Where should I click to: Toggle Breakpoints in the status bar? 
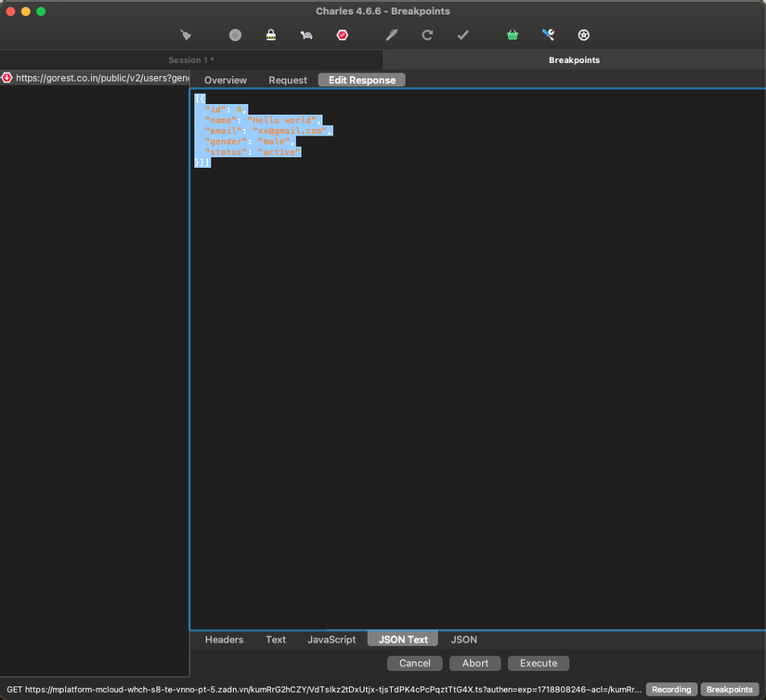[x=730, y=689]
